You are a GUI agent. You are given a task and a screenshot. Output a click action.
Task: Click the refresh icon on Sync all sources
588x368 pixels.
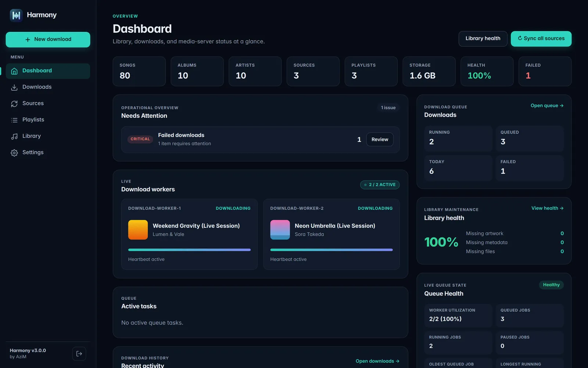[x=520, y=38]
